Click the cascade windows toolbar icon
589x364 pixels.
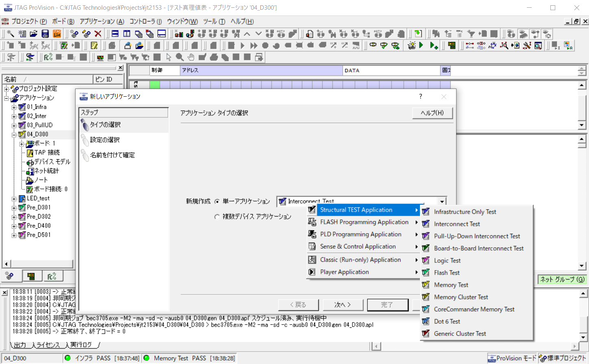click(x=138, y=34)
